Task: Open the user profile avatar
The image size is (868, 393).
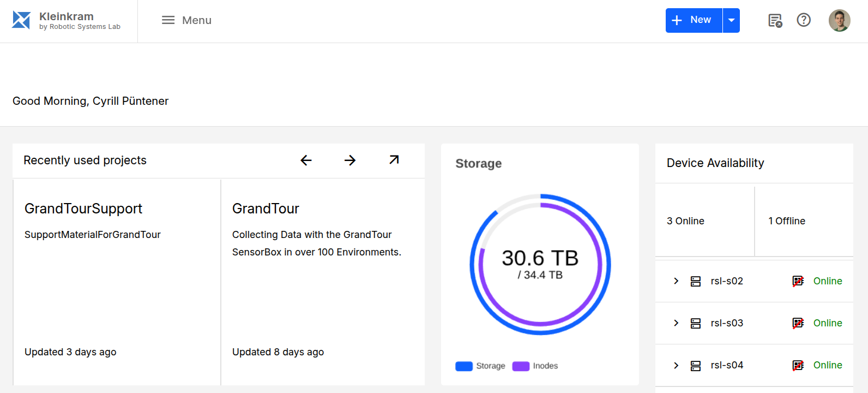Action: (x=839, y=21)
